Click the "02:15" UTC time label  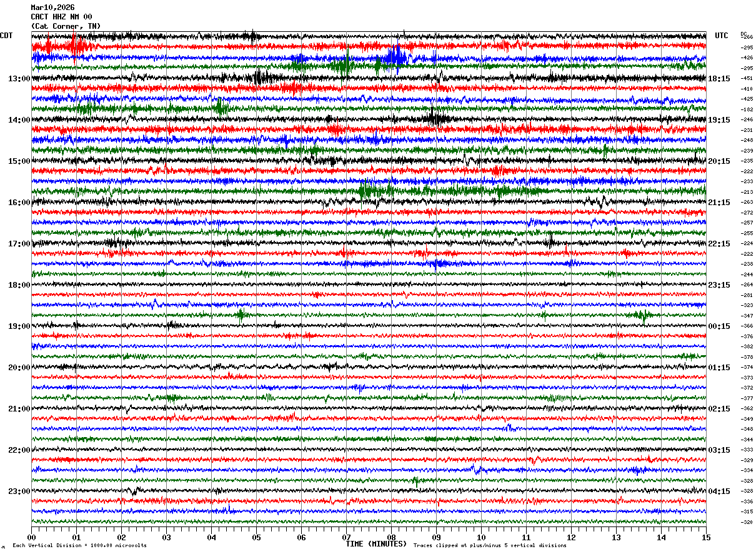pyautogui.click(x=720, y=409)
